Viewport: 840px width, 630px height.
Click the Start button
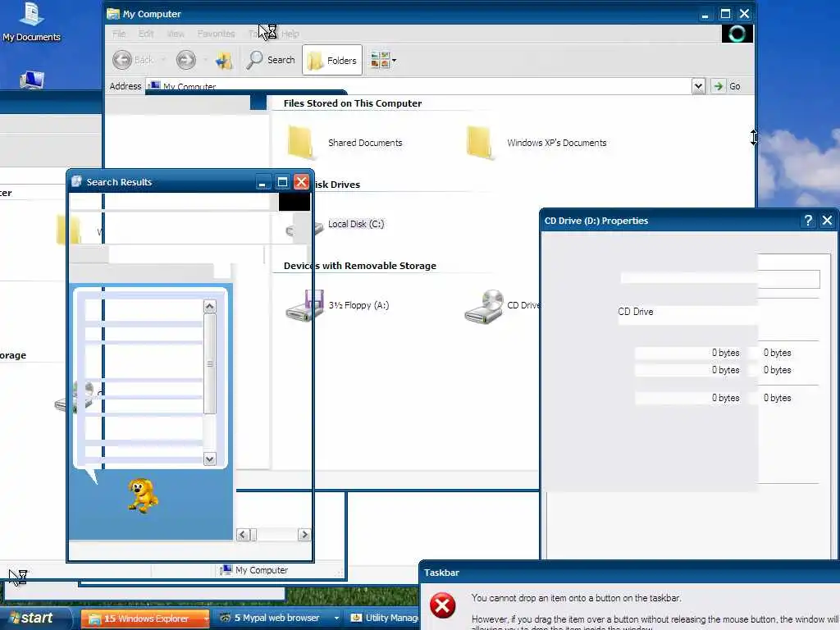34,618
